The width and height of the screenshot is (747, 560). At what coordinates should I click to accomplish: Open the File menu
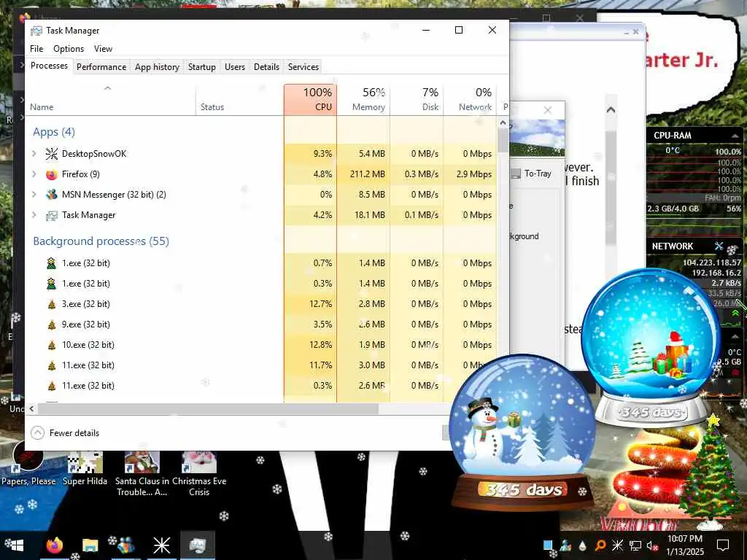(36, 49)
